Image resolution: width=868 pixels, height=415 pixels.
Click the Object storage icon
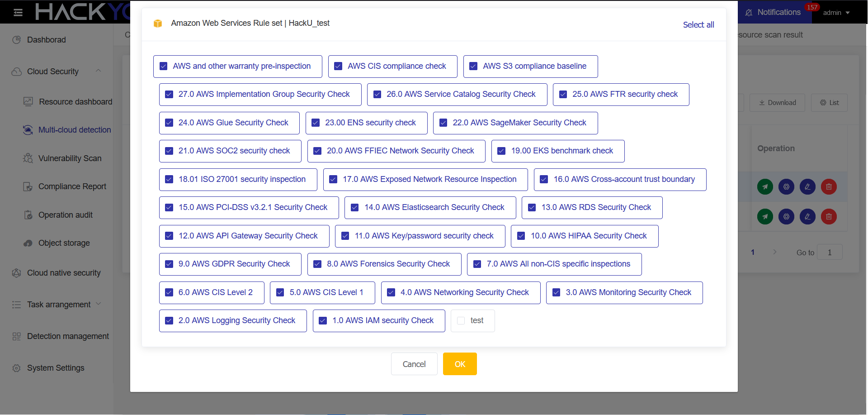(28, 243)
